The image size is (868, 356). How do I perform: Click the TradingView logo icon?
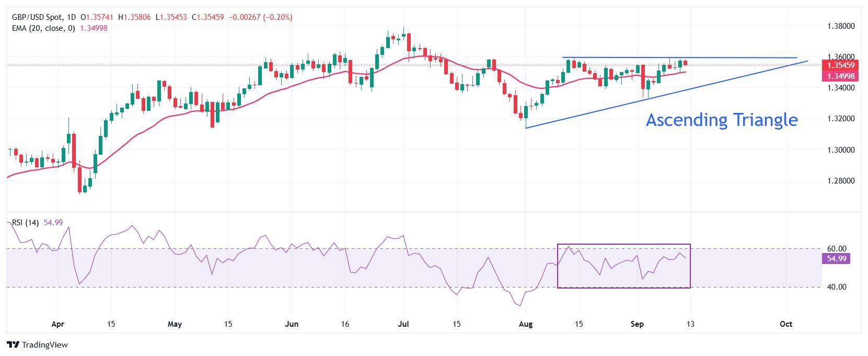pos(13,345)
